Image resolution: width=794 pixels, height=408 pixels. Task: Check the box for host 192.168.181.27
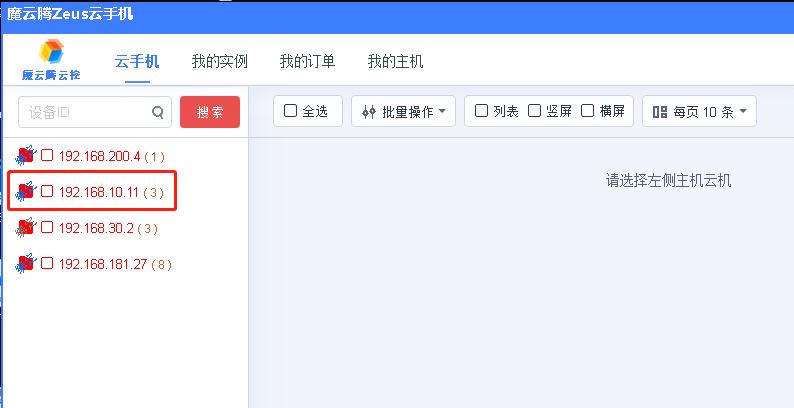tap(47, 263)
